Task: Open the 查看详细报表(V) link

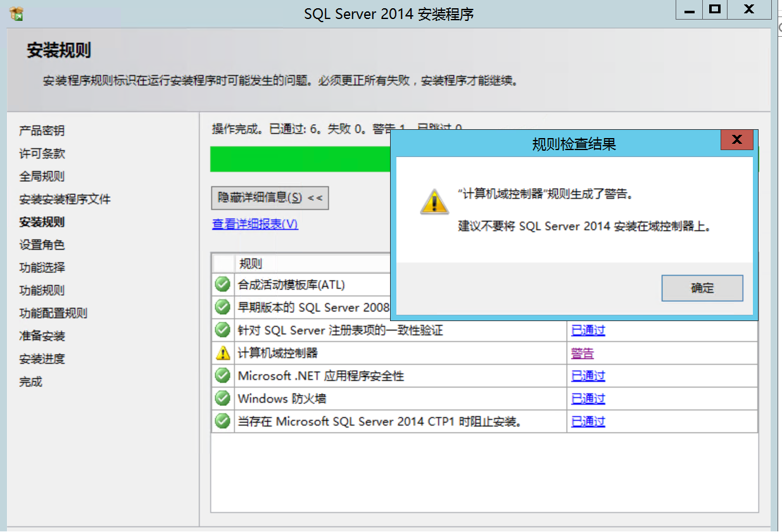Action: click(255, 224)
